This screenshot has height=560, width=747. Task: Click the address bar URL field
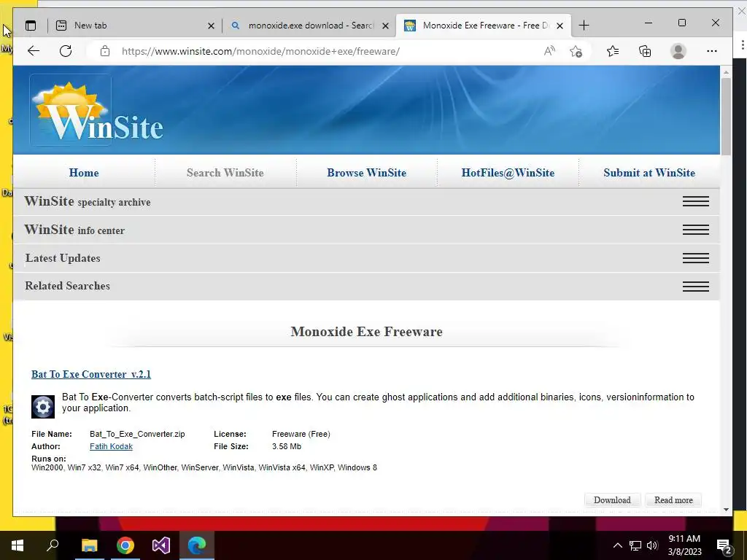coord(260,51)
